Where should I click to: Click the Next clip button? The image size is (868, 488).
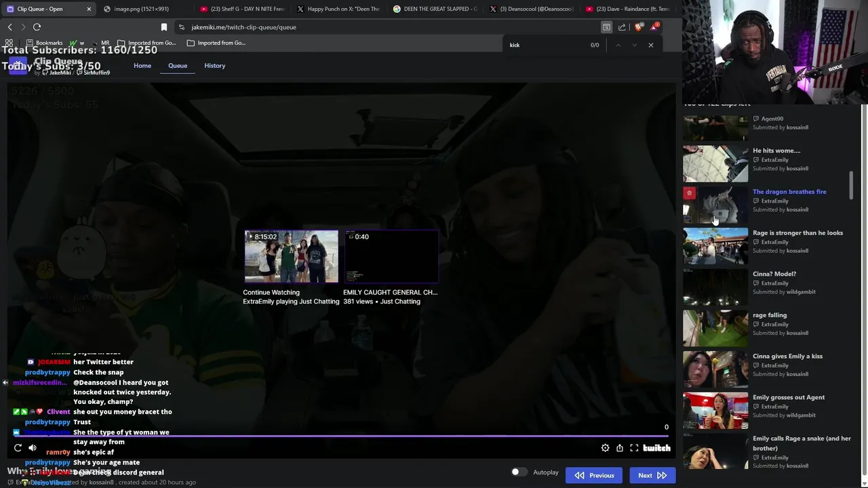coord(652,475)
